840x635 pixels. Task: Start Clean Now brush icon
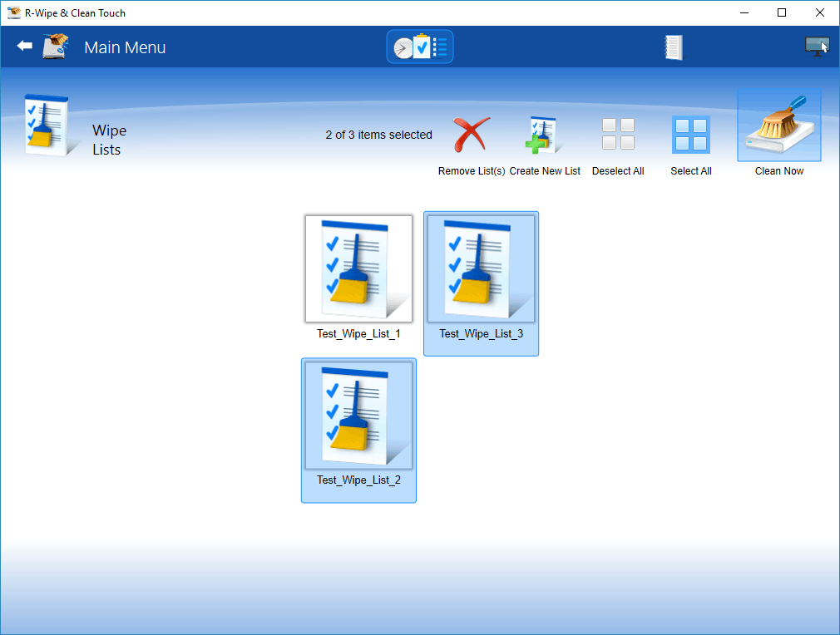[779, 125]
